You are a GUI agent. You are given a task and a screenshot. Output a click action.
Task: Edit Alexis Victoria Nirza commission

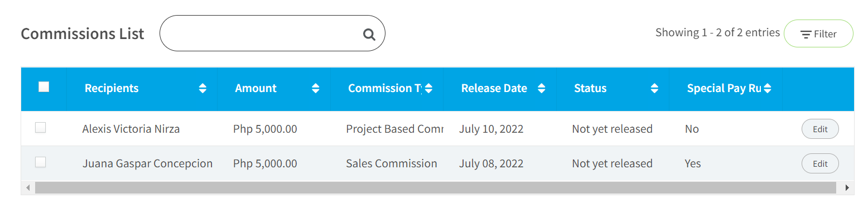820,129
